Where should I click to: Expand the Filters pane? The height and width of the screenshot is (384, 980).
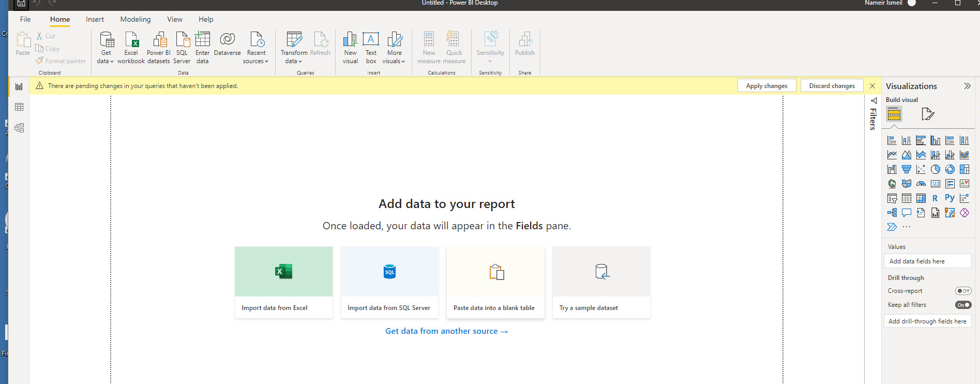(x=873, y=113)
